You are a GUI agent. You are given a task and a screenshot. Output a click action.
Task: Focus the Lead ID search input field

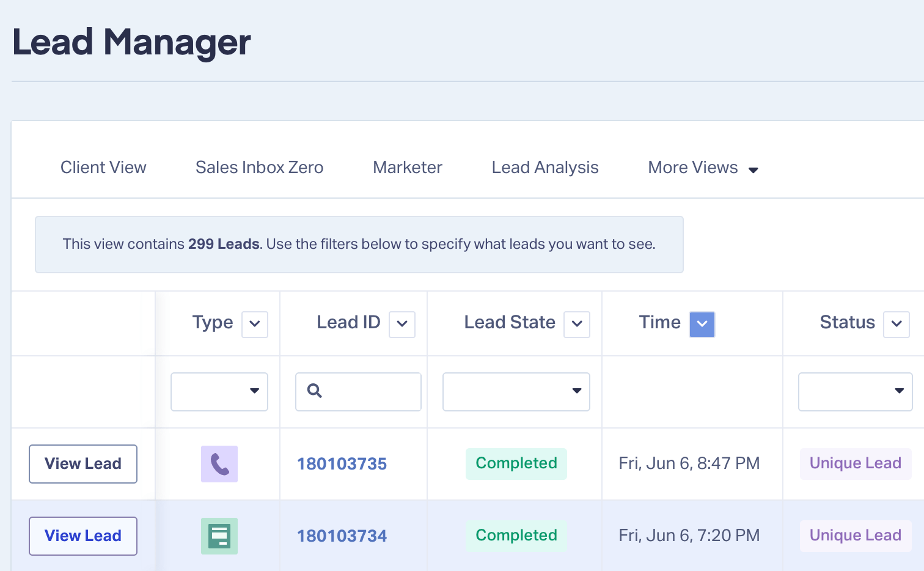[x=359, y=392]
